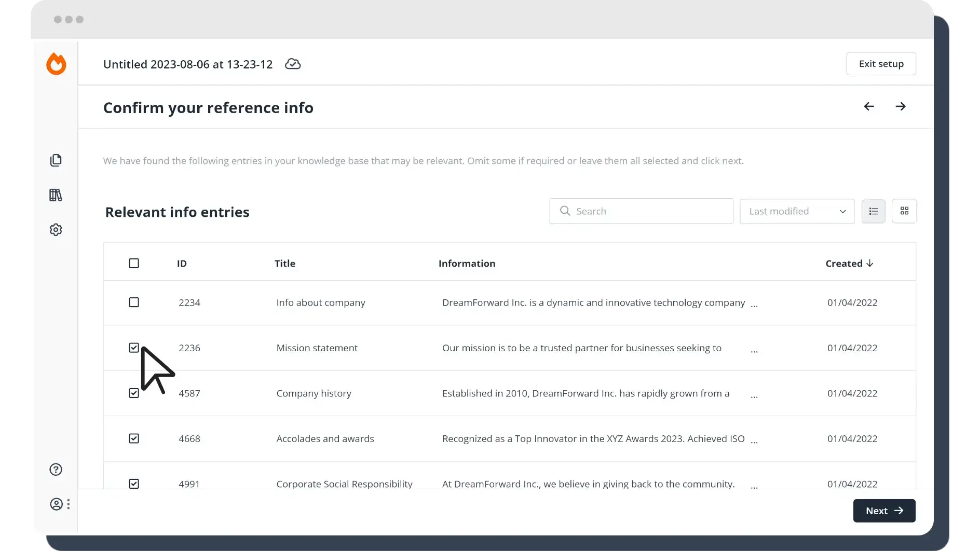Open settings gear in sidebar
The height and width of the screenshot is (551, 980).
point(56,230)
